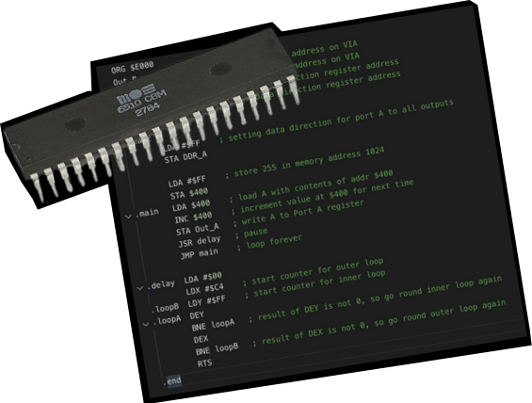
Task: Click the JMP main instruction
Action: tap(200, 253)
